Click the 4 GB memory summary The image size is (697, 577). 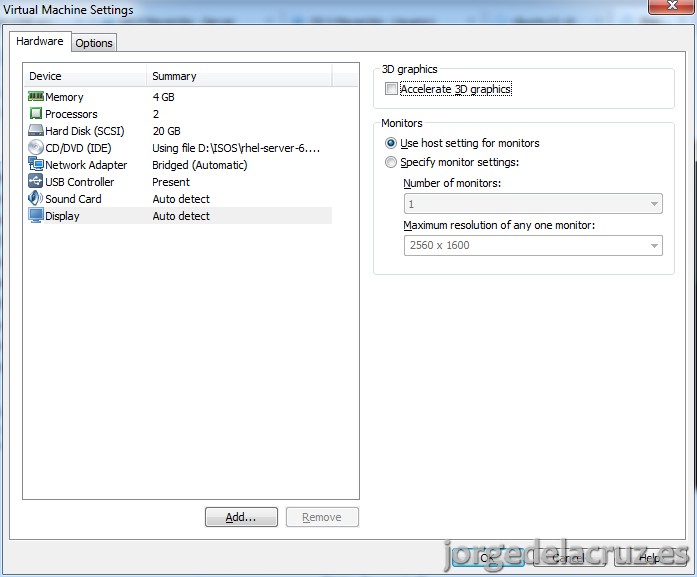coord(164,97)
